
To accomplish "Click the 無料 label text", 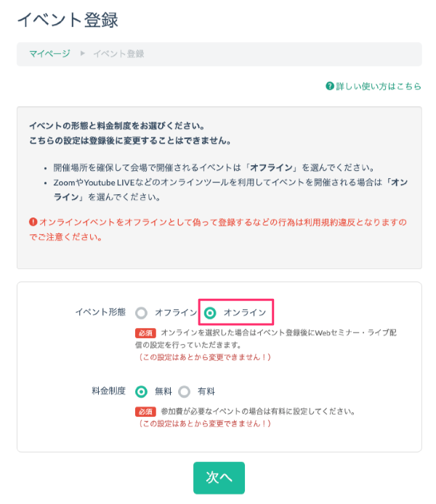I will click(x=163, y=391).
